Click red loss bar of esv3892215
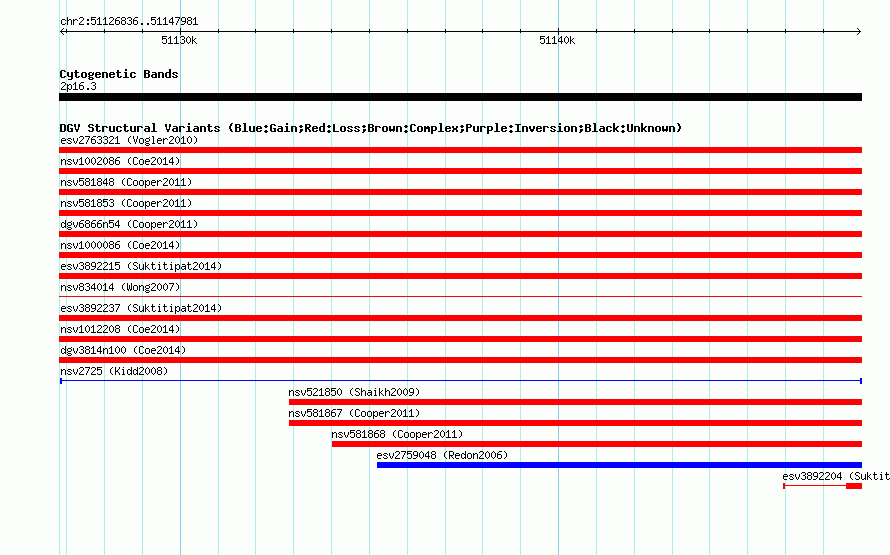The image size is (890, 555). 460,276
